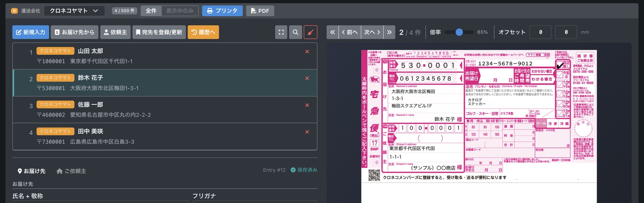Open the クロネコヤマト carrier dropdown
Screen dimensions: 644x203
click(74, 11)
